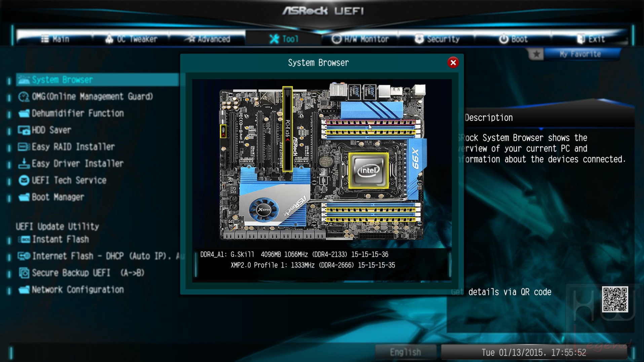Open Dehumidifier Function entry
This screenshot has height=362, width=644.
click(78, 113)
